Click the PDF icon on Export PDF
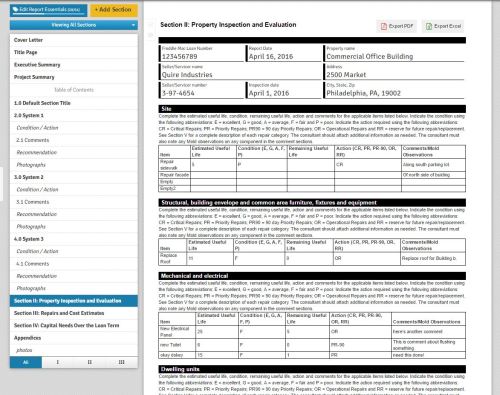Image resolution: width=500 pixels, height=395 pixels. click(x=384, y=26)
